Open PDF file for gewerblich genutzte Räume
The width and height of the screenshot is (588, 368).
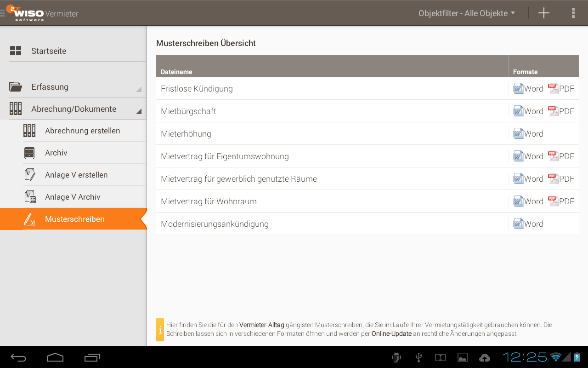561,179
